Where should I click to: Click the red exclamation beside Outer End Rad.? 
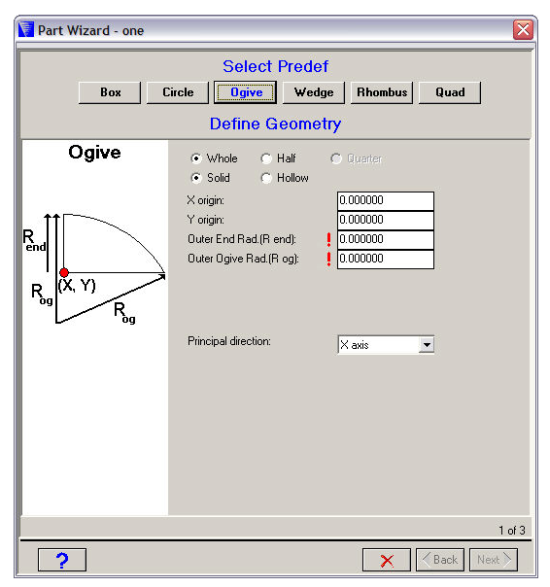coord(329,239)
